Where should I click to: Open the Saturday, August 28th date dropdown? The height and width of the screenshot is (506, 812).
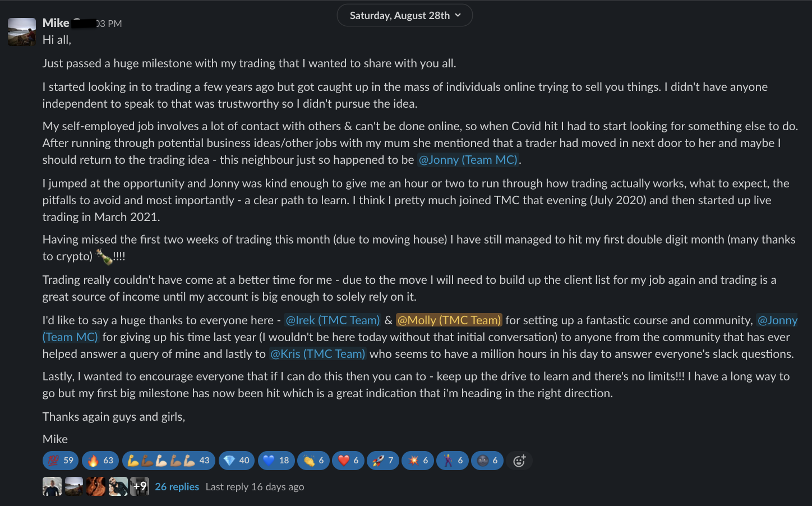(405, 16)
